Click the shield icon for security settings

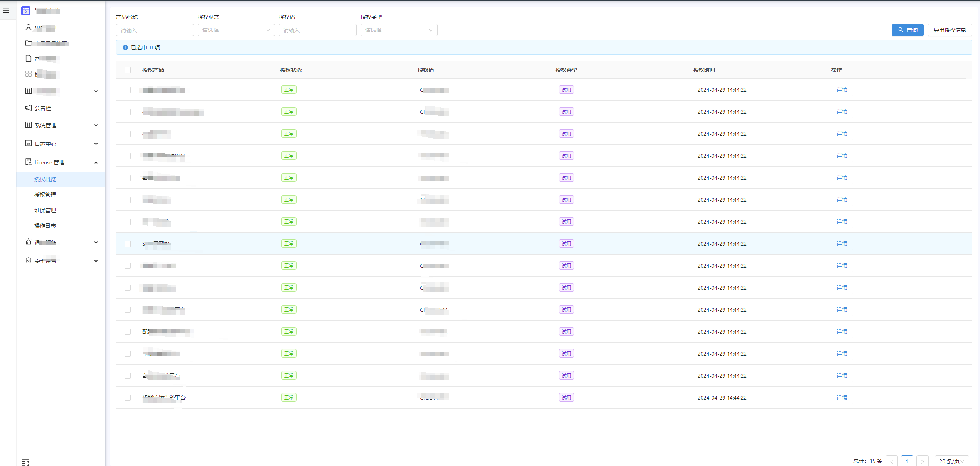[29, 260]
